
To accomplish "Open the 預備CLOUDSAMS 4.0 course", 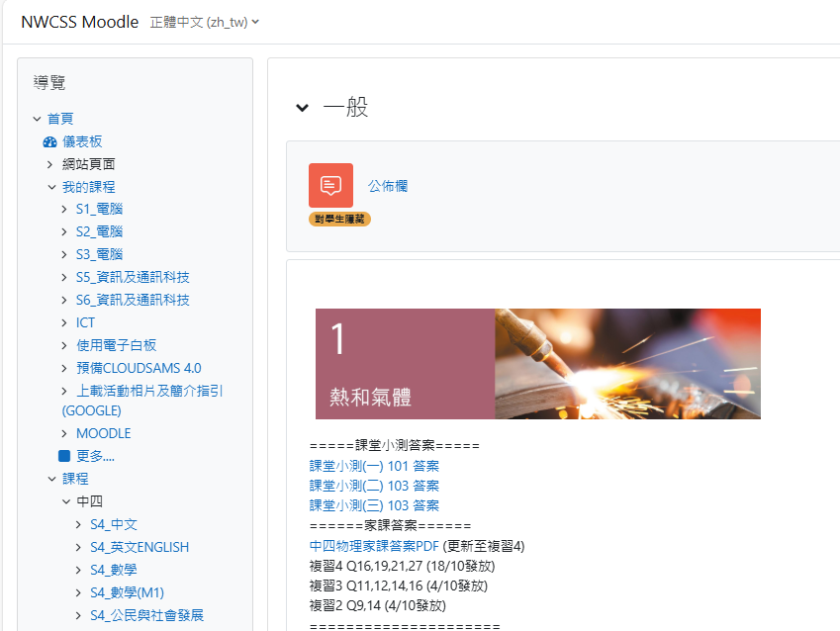I will 139,368.
